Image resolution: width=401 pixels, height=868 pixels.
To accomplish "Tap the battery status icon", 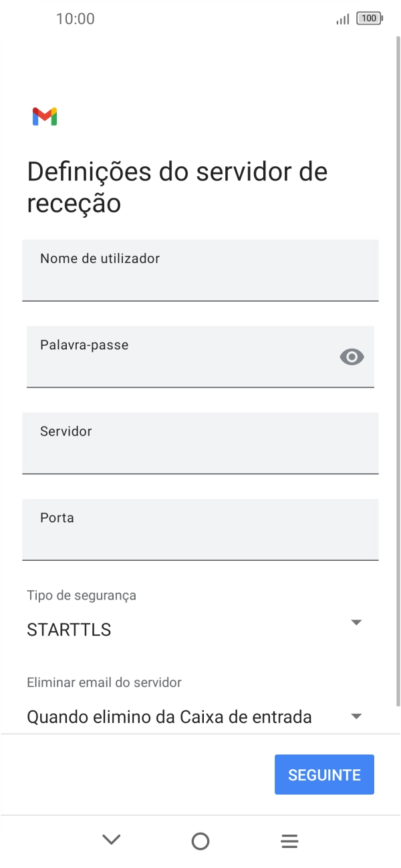I will 368,19.
